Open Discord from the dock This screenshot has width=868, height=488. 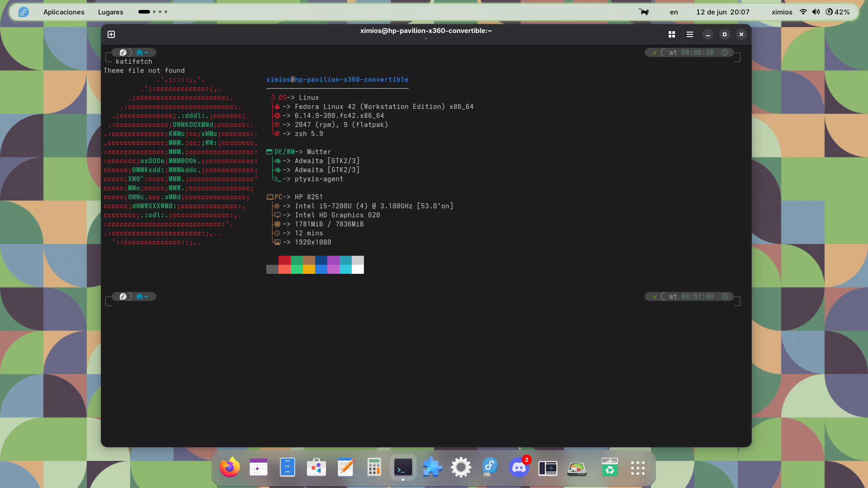pos(519,468)
